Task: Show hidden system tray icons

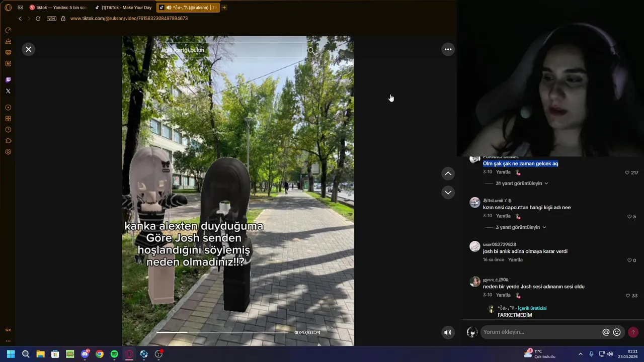Action: coord(580,354)
